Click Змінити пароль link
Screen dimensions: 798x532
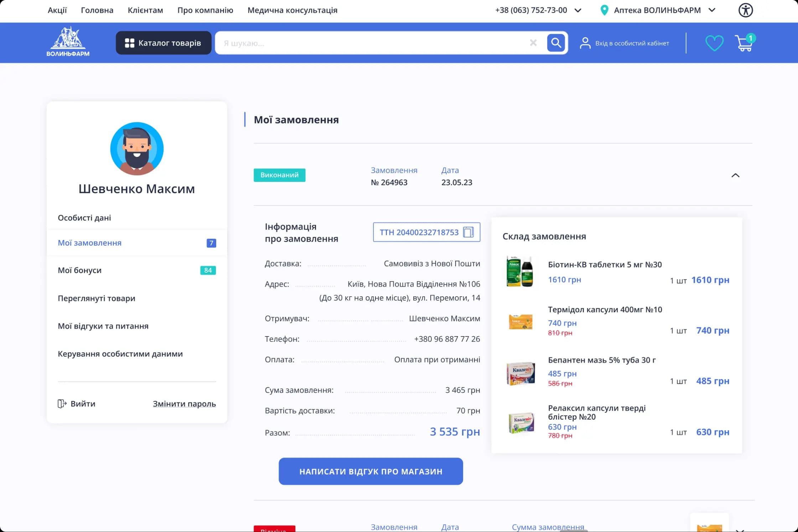[x=184, y=403]
